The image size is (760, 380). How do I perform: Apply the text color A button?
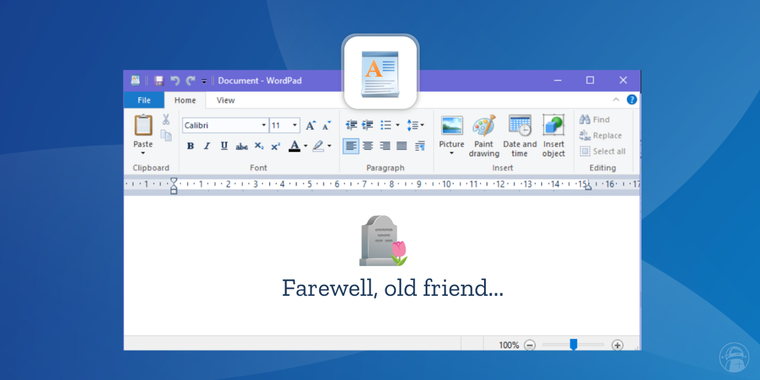click(x=294, y=146)
